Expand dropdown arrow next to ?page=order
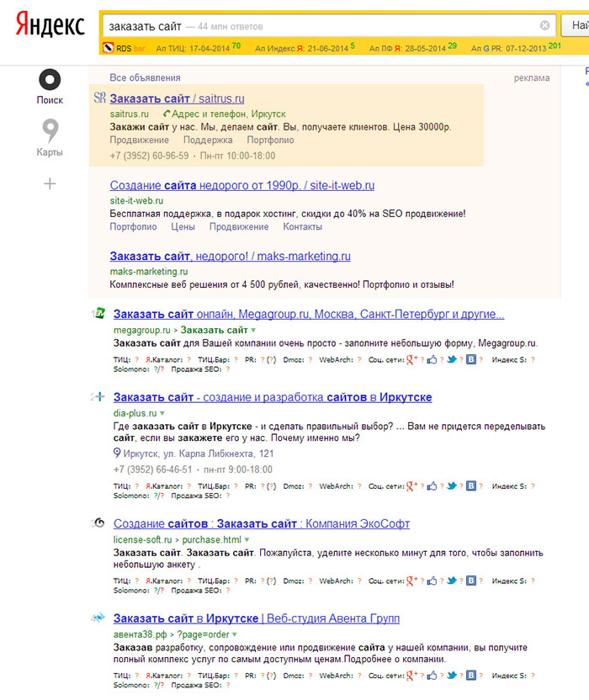Screen dimensions: 589x700 point(235,634)
